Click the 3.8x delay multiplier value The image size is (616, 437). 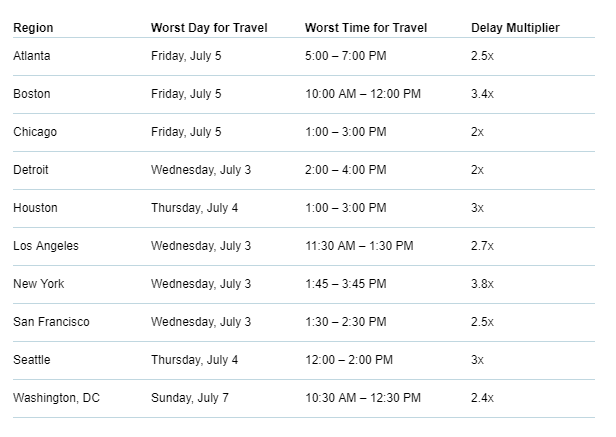click(x=482, y=284)
